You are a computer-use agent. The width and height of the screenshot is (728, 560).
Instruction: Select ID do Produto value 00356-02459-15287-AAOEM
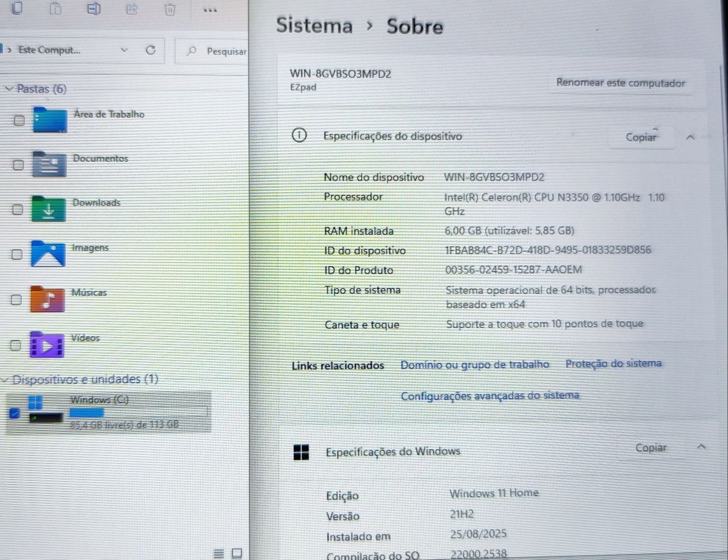point(513,270)
